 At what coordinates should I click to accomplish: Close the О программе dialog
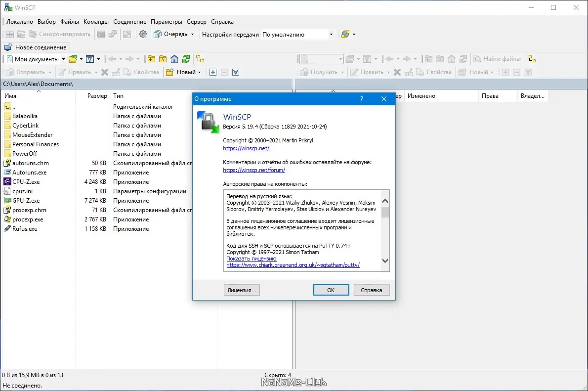tap(383, 99)
